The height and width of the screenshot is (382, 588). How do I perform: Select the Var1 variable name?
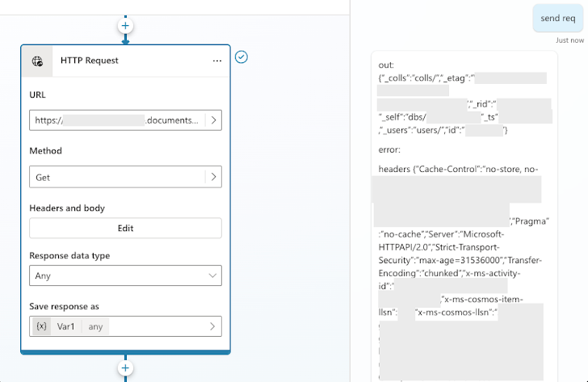66,326
